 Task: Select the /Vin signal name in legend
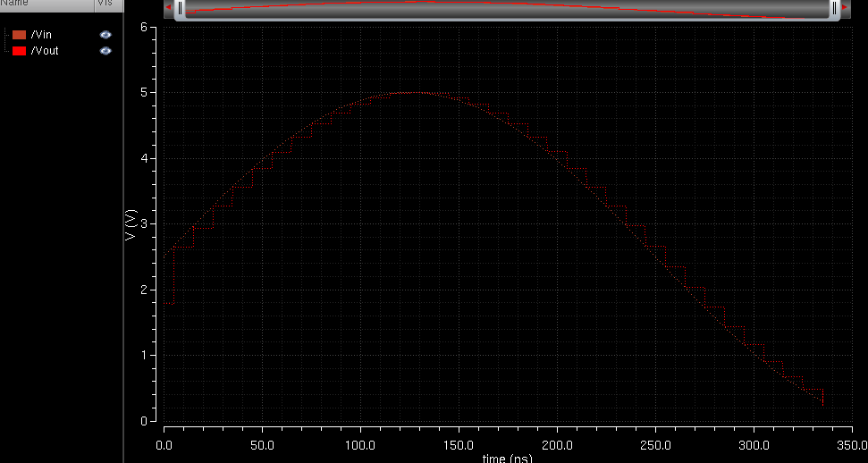pyautogui.click(x=41, y=35)
